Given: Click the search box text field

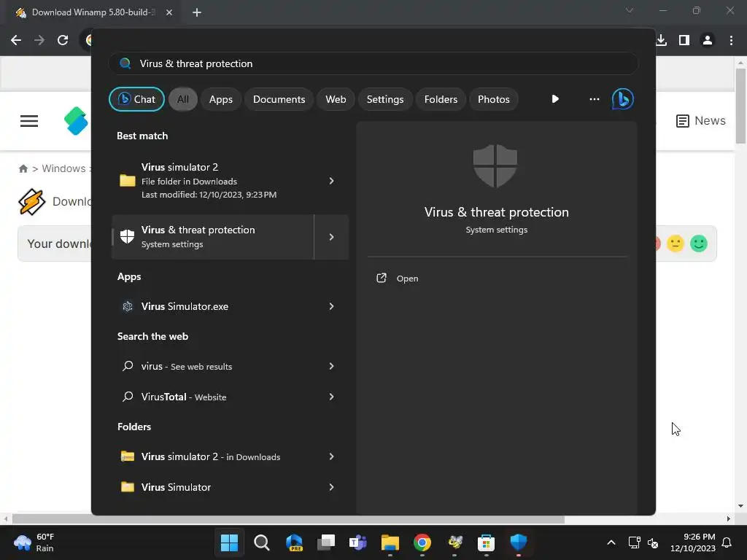Looking at the screenshot, I should pos(373,63).
